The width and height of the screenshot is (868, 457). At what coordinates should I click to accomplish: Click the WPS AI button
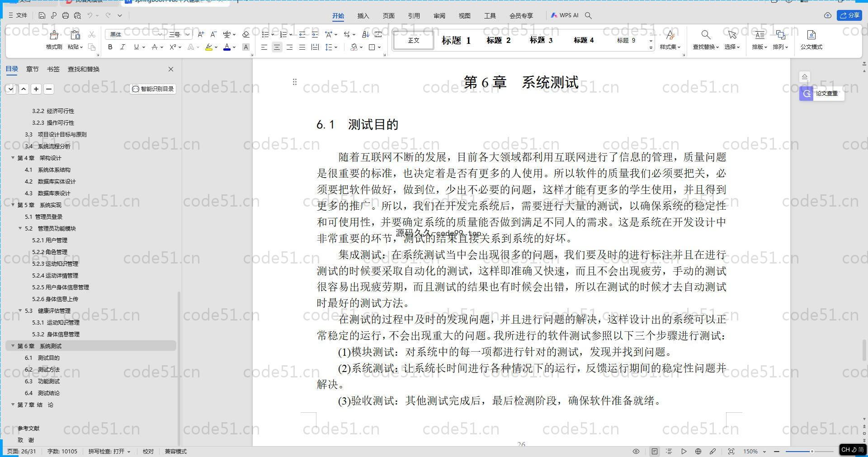coord(565,15)
